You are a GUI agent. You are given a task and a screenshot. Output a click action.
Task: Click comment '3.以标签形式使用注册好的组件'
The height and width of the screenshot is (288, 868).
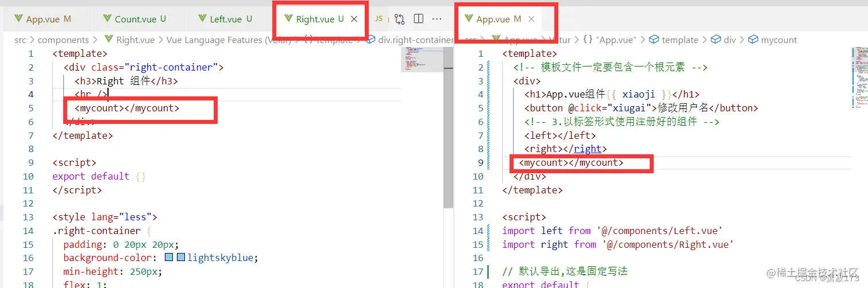622,122
